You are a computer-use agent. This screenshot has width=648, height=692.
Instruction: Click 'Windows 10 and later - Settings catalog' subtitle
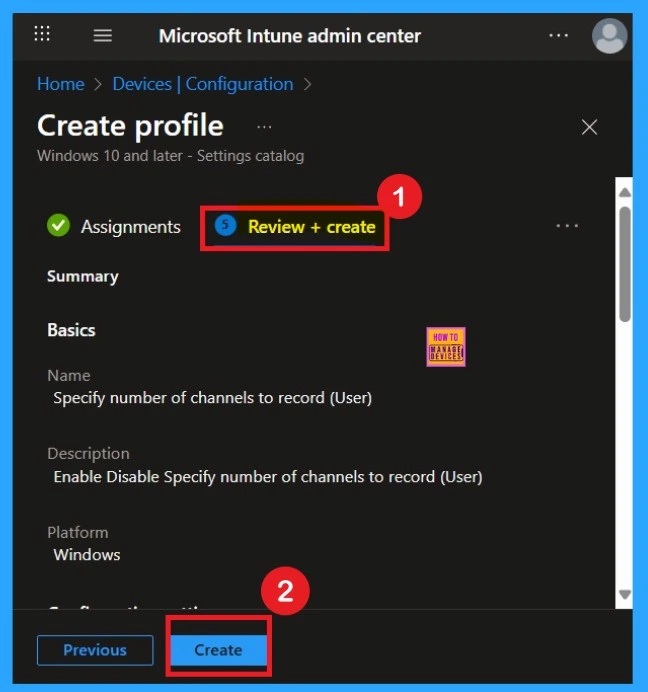pyautogui.click(x=170, y=156)
